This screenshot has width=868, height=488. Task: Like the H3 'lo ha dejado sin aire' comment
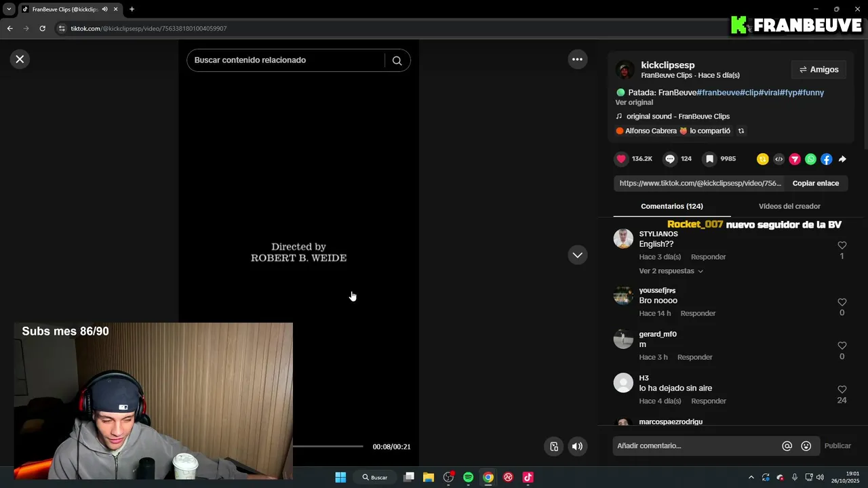[842, 390]
